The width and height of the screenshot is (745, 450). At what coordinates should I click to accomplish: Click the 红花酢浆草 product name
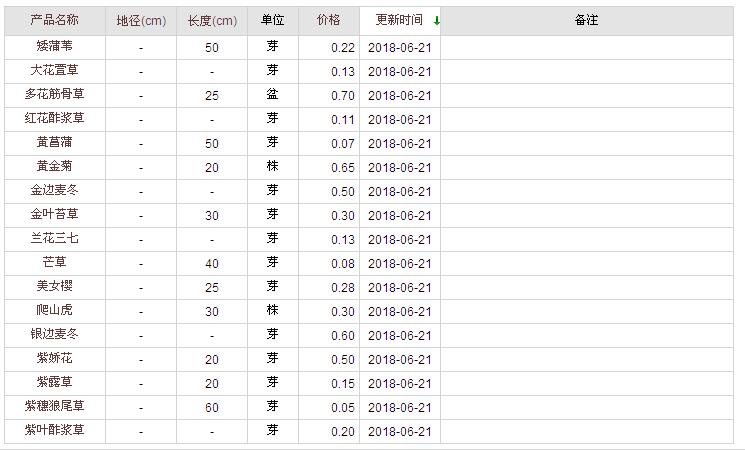coord(54,119)
